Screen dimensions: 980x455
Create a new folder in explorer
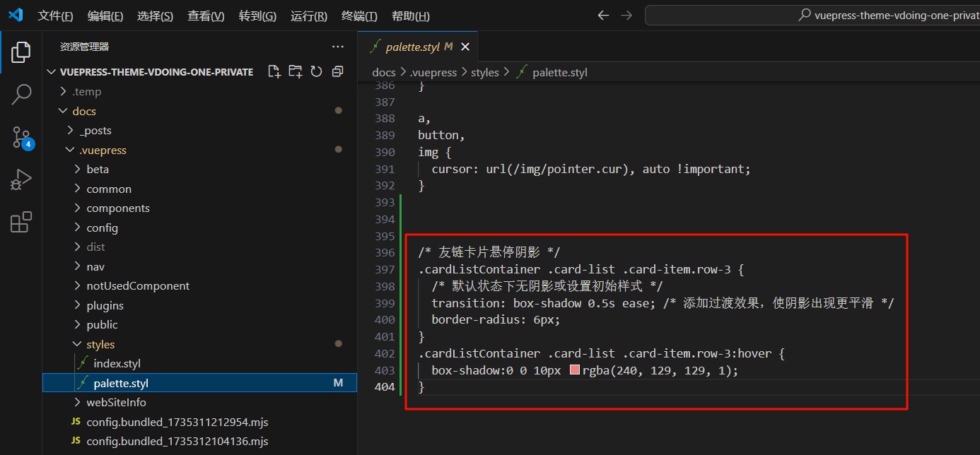(x=296, y=71)
